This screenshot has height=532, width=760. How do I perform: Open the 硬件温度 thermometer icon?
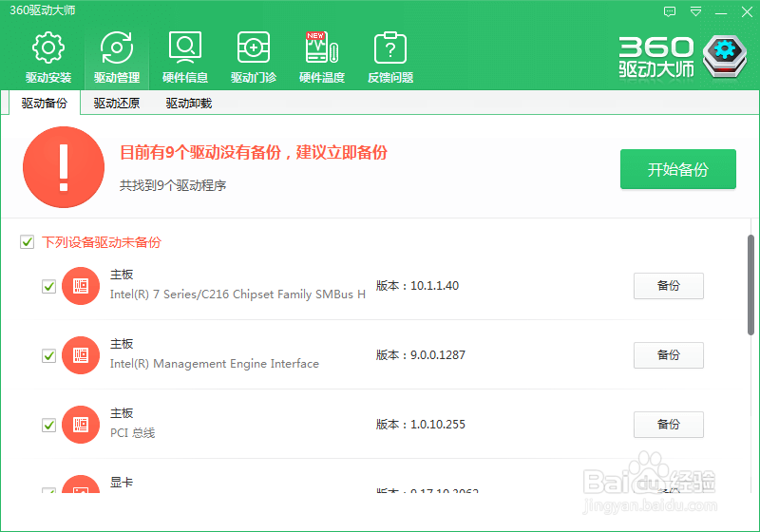coord(322,47)
